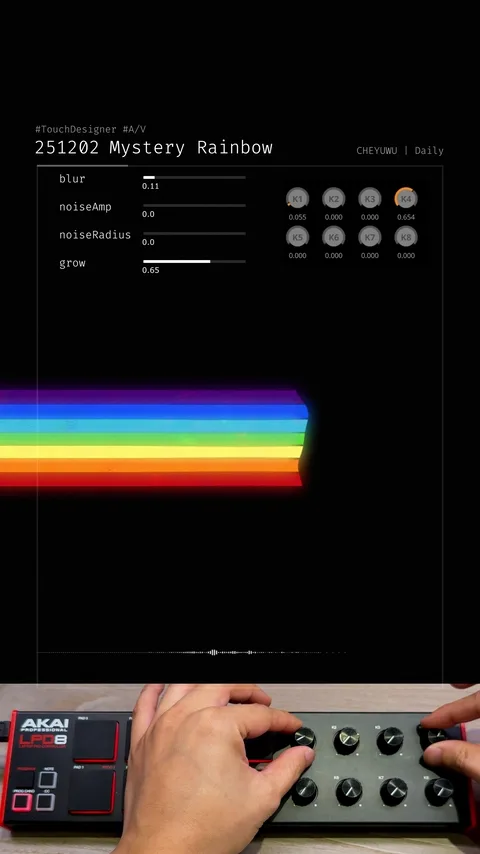Viewport: 480px width, 854px height.
Task: Click the audio waveform strip
Action: pyautogui.click(x=192, y=652)
